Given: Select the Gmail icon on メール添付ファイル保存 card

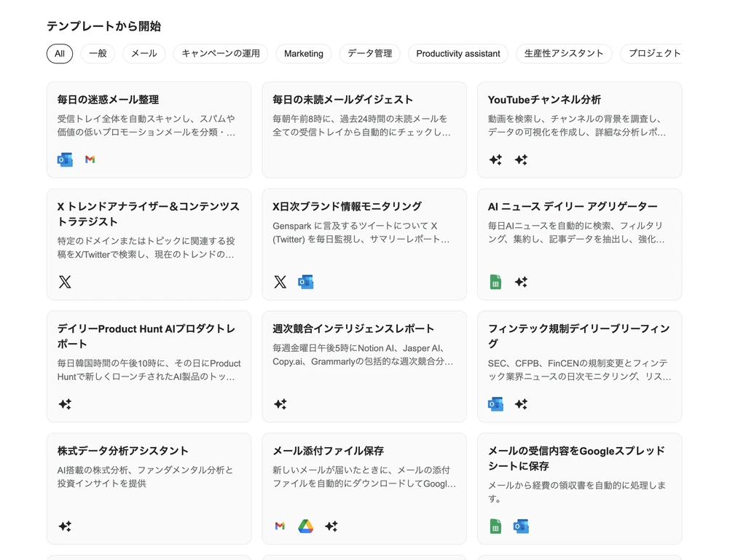Looking at the screenshot, I should coord(280,527).
